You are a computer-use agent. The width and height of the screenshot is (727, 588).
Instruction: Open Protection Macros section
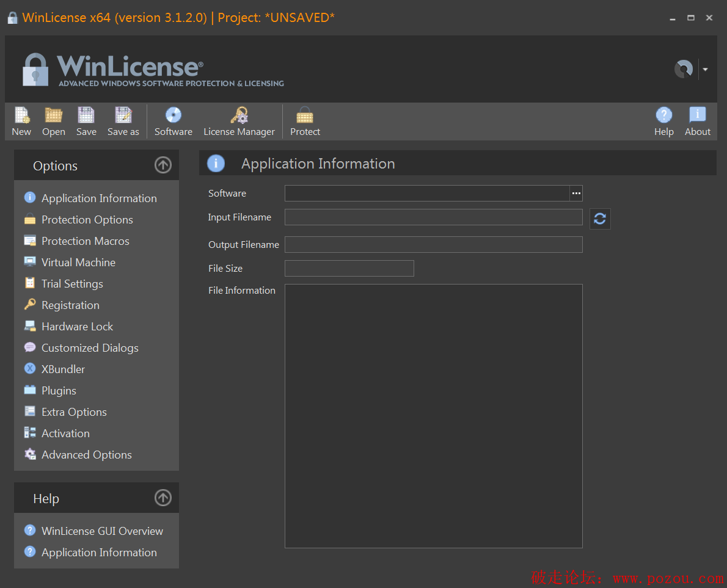(86, 241)
